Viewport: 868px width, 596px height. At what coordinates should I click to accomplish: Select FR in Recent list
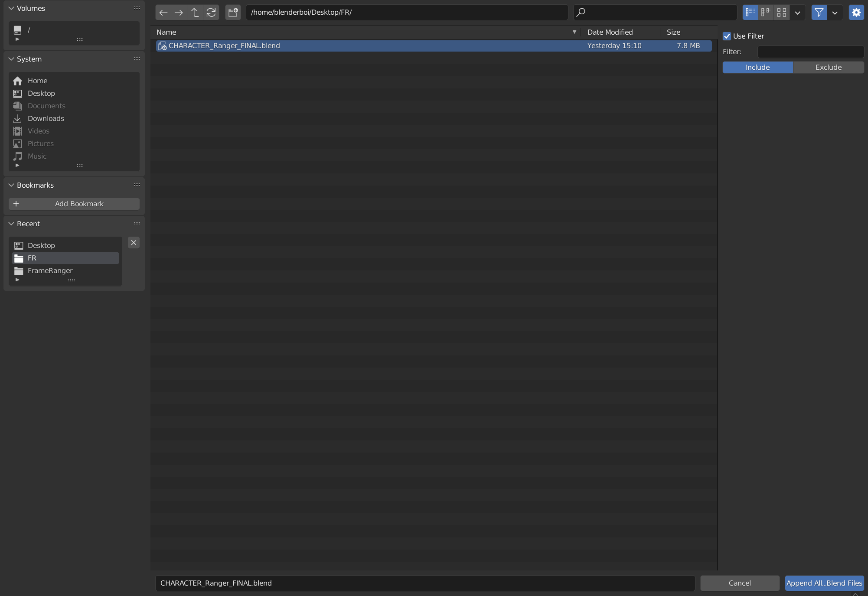click(x=65, y=258)
